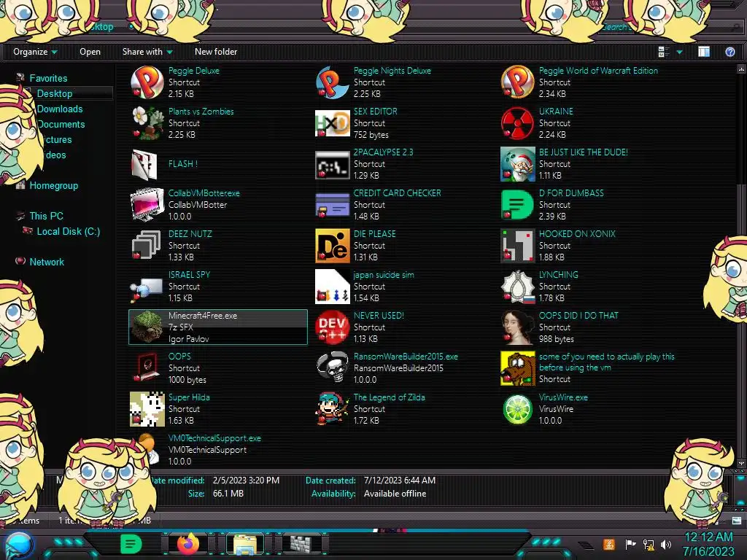The height and width of the screenshot is (560, 747).
Task: Click the SEX EDITOR file name
Action: (376, 112)
